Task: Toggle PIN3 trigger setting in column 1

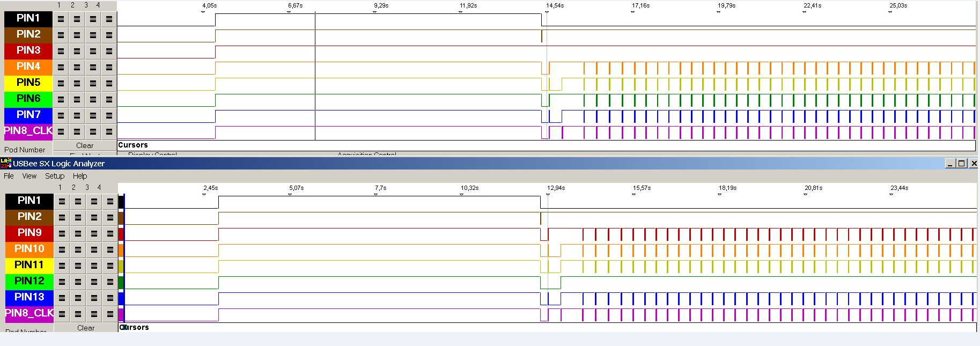Action: click(x=61, y=51)
